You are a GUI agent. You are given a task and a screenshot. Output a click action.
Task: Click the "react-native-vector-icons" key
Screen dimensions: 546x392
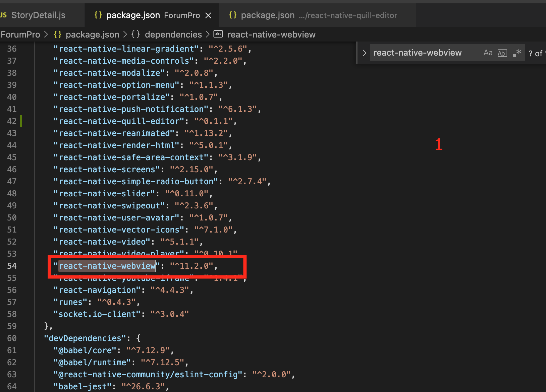(119, 230)
